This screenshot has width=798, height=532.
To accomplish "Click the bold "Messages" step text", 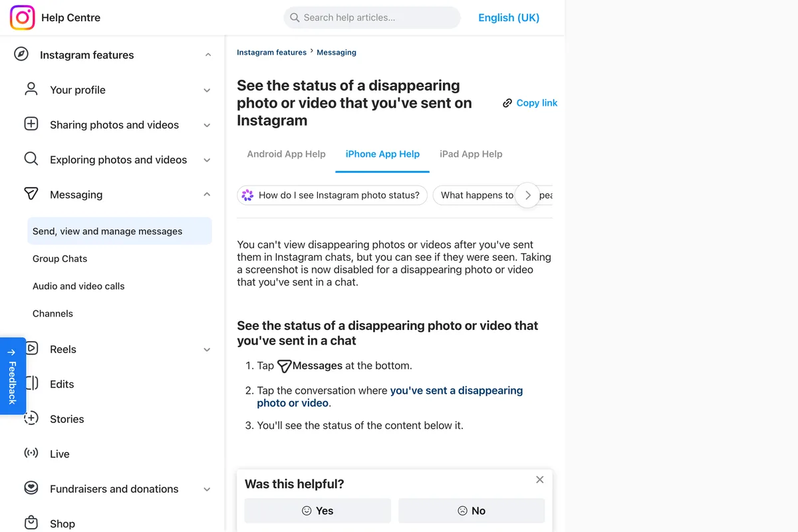I will click(318, 366).
